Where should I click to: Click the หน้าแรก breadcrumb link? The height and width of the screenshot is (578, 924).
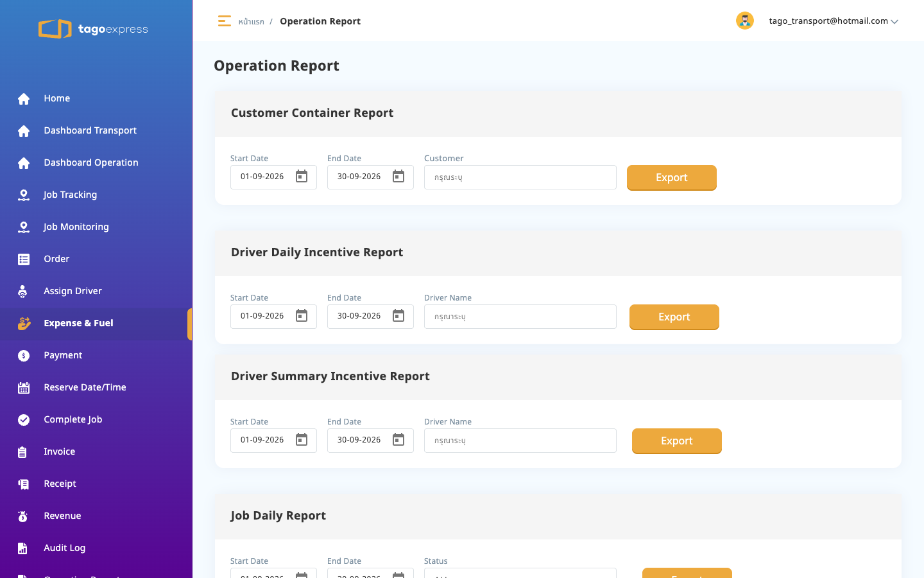pos(252,22)
